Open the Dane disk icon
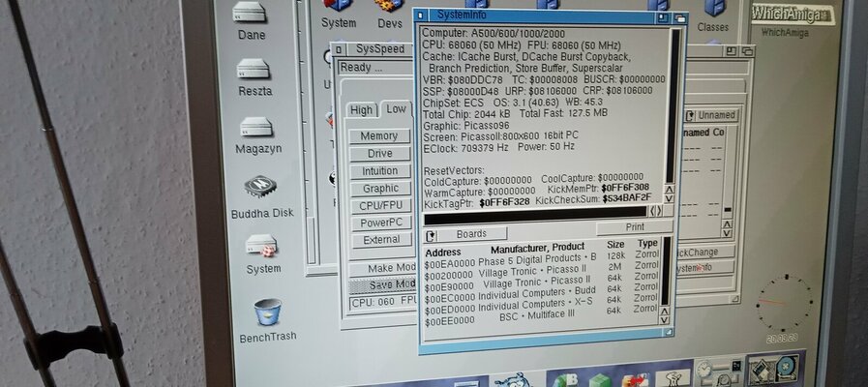Screen dimensions: 868x387 pyautogui.click(x=251, y=15)
